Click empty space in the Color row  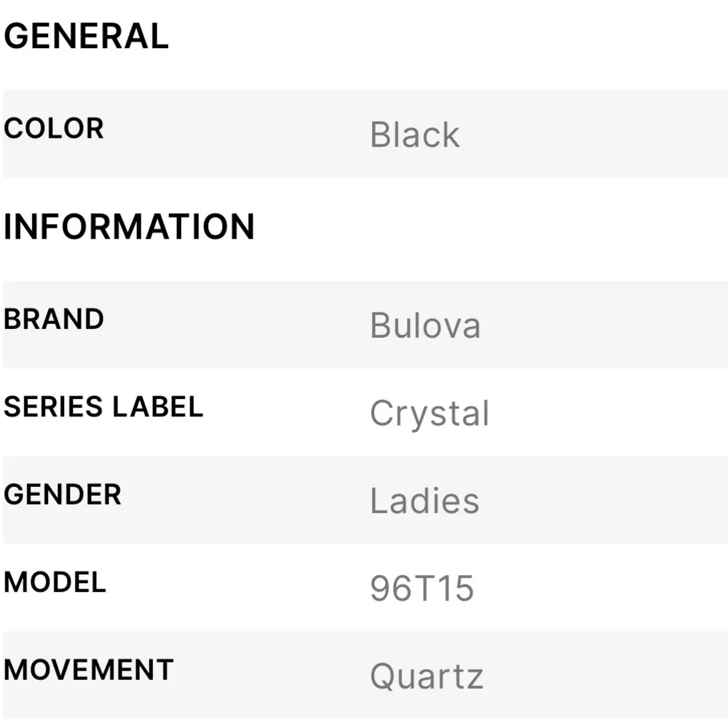point(597,134)
